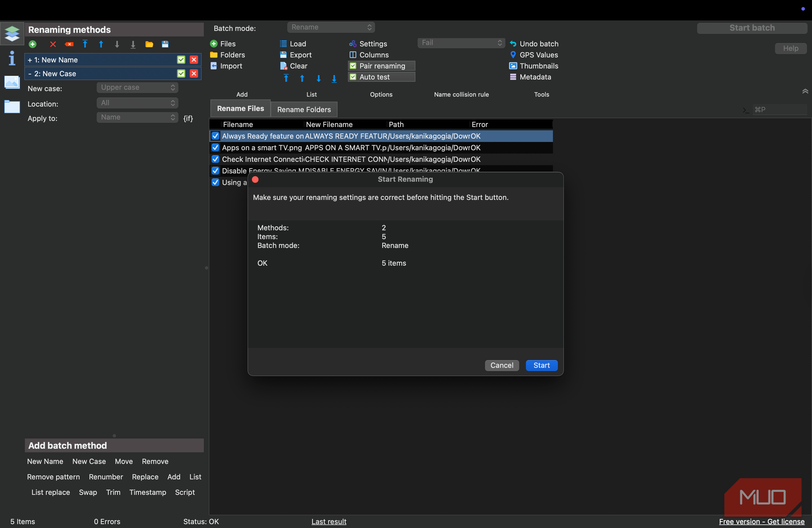Click the ⌘P search input field

[x=780, y=109]
